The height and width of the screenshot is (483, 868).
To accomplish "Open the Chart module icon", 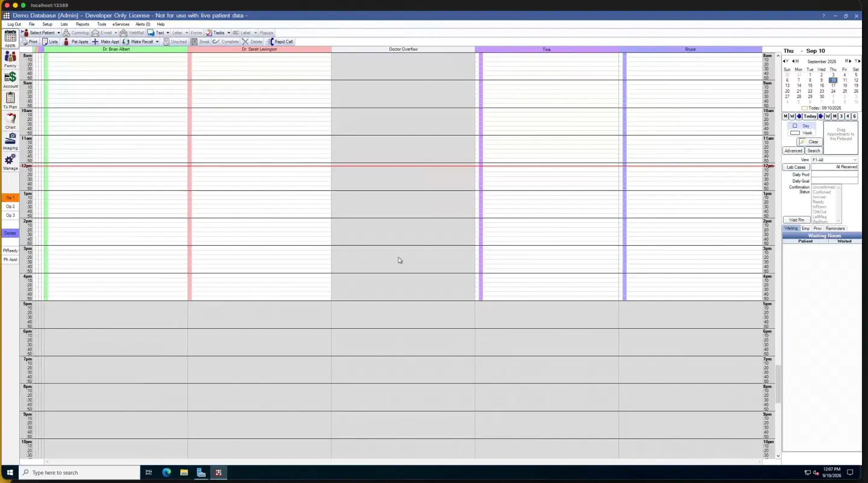I will tap(10, 120).
